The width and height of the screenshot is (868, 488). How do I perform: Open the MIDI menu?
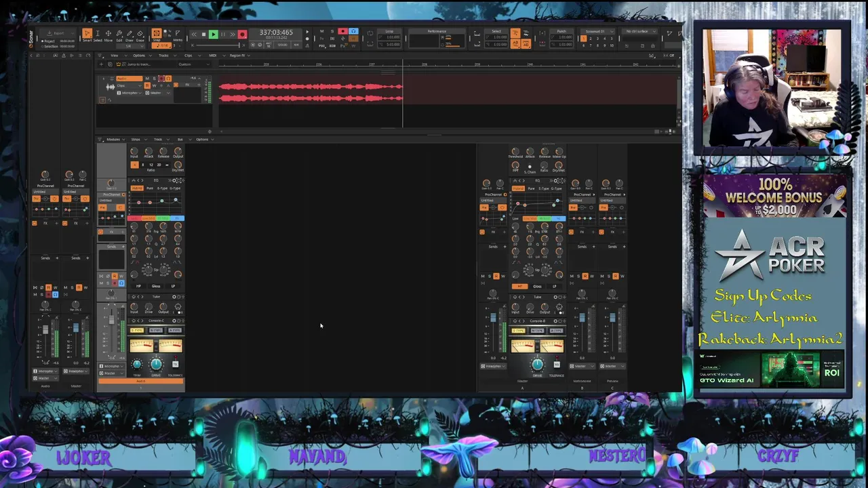click(216, 56)
